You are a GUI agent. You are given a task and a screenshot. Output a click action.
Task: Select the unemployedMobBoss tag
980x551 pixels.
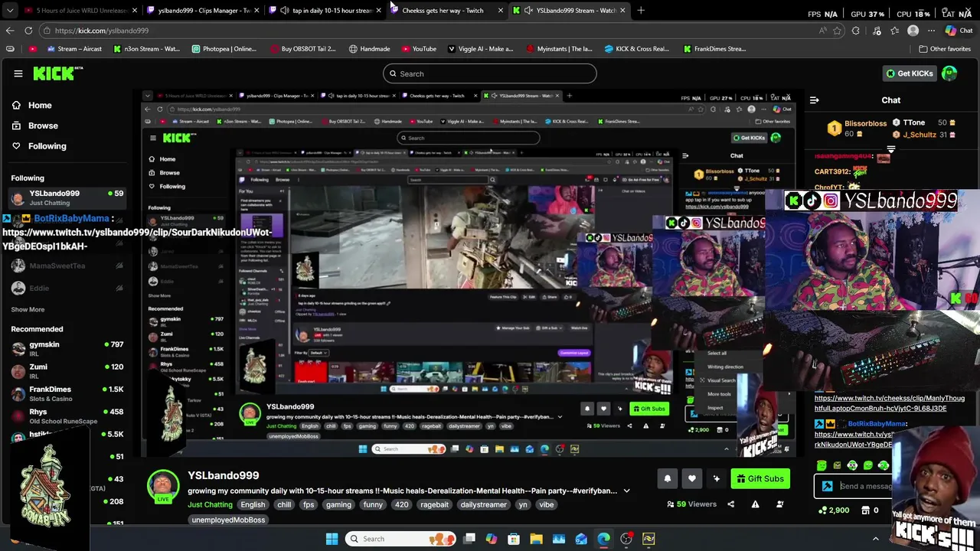(228, 520)
